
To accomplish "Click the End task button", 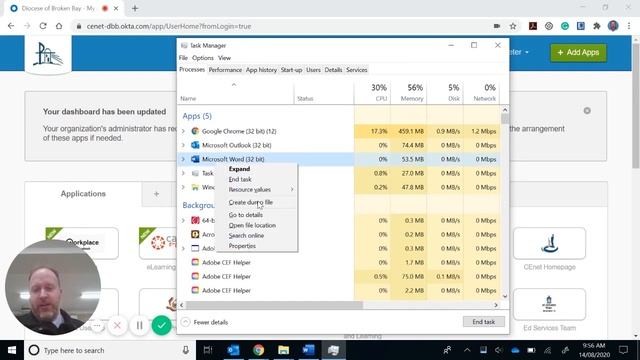I will click(x=484, y=322).
